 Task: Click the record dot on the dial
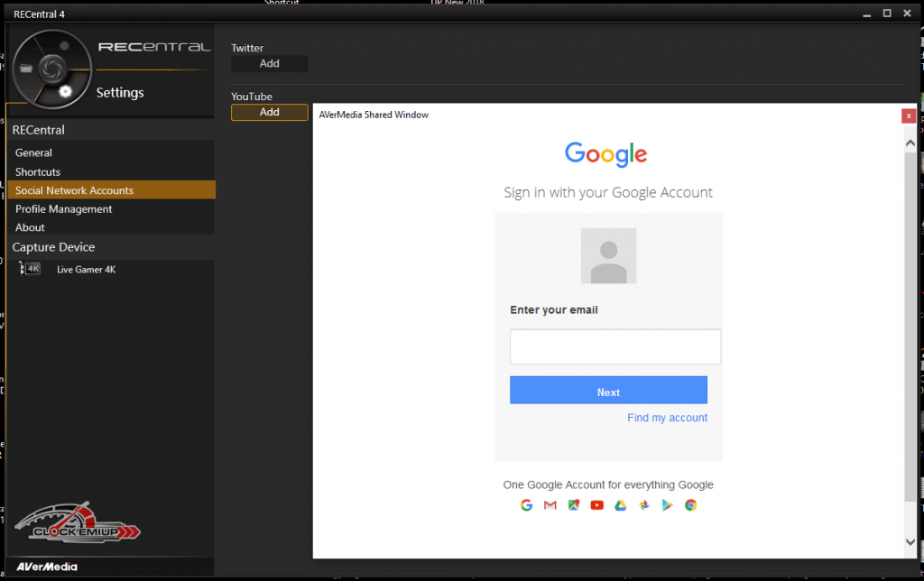[63, 45]
